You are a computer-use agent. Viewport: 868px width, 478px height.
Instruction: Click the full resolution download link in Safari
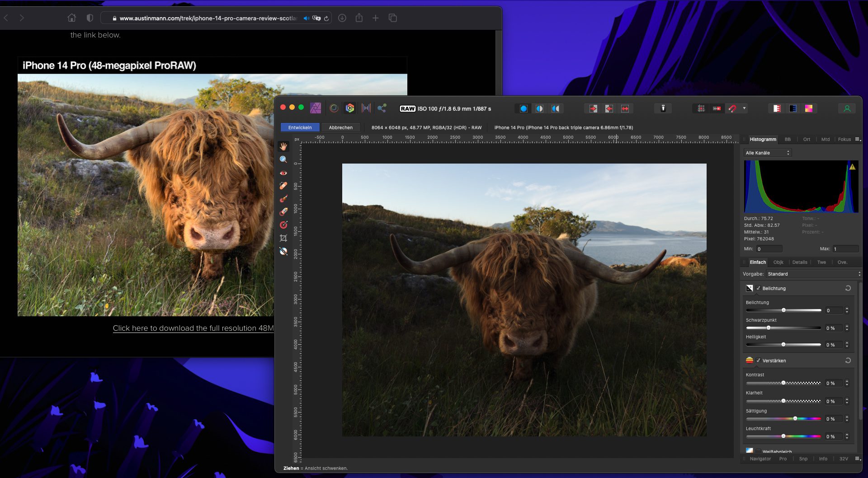pos(193,328)
